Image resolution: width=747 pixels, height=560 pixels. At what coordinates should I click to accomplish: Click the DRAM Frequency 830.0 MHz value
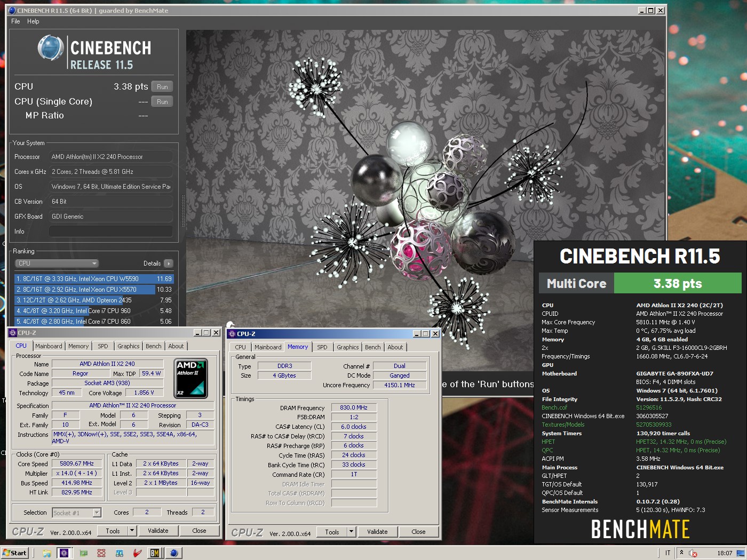pyautogui.click(x=354, y=407)
